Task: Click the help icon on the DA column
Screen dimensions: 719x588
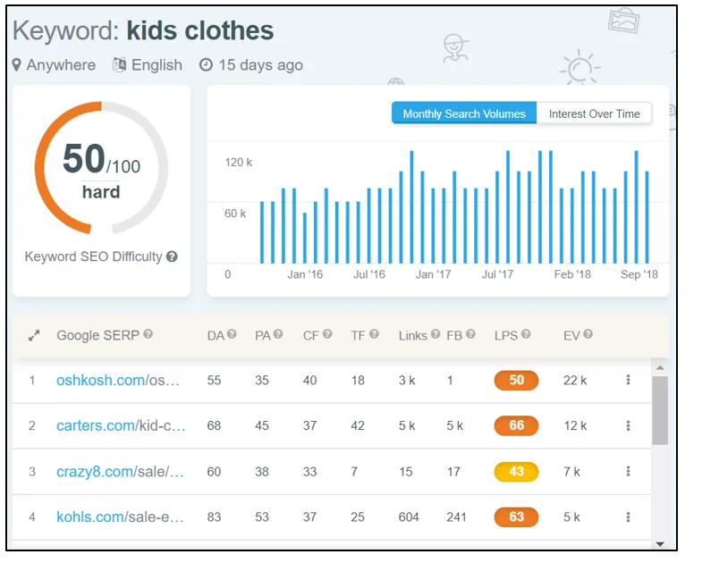Action: (231, 334)
